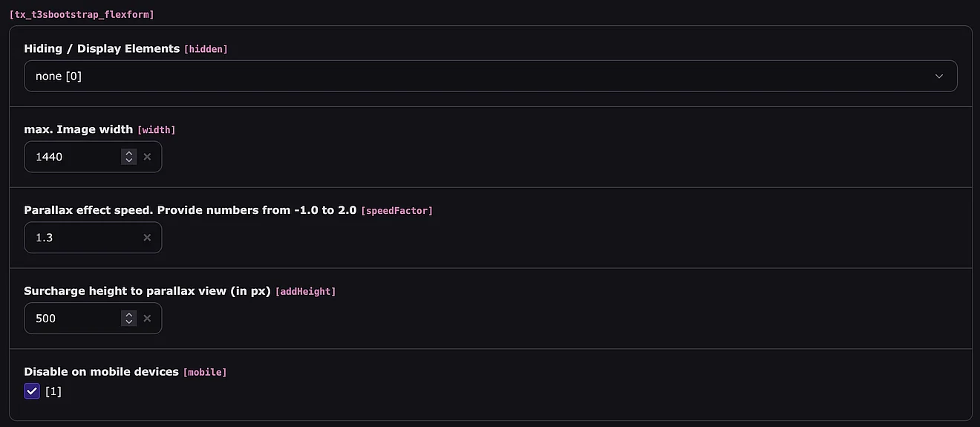This screenshot has height=427, width=980.
Task: Decrement the addHeight value with down arrow
Action: (x=129, y=322)
